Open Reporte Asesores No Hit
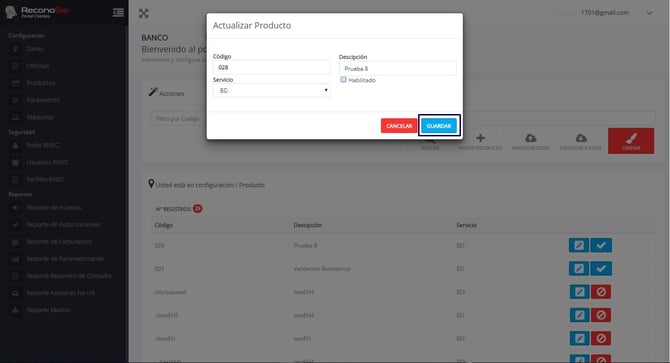 click(x=61, y=293)
